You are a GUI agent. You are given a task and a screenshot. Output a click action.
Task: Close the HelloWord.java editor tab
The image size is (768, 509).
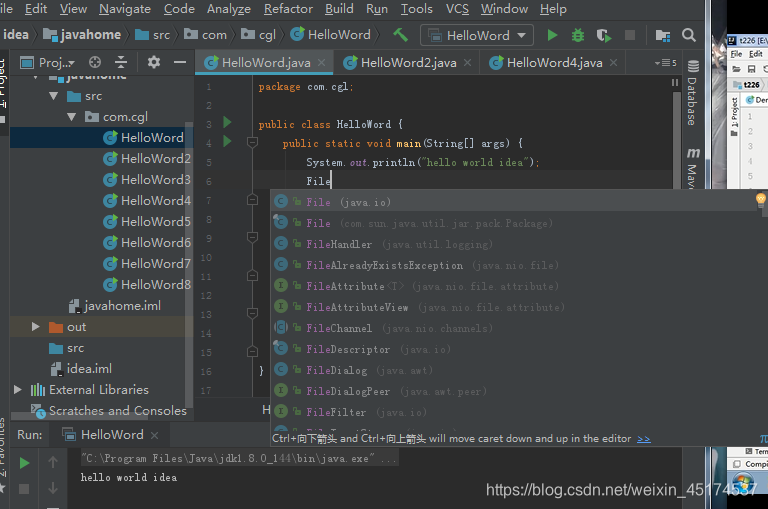[321, 62]
